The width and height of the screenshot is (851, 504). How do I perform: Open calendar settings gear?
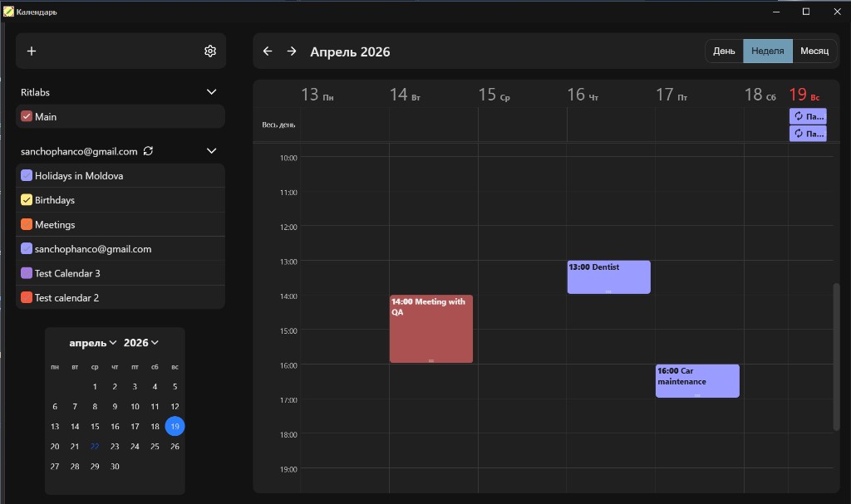point(210,51)
